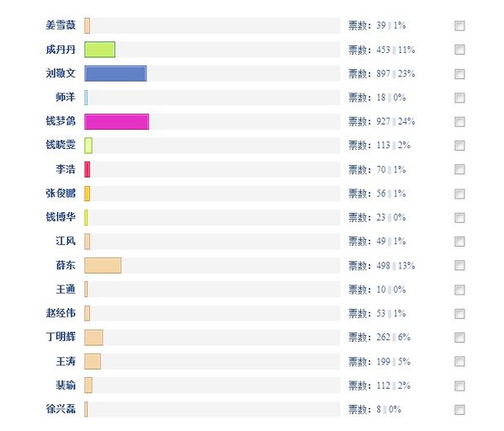
Task: Check the vote box for 师洋
Action: (x=459, y=98)
